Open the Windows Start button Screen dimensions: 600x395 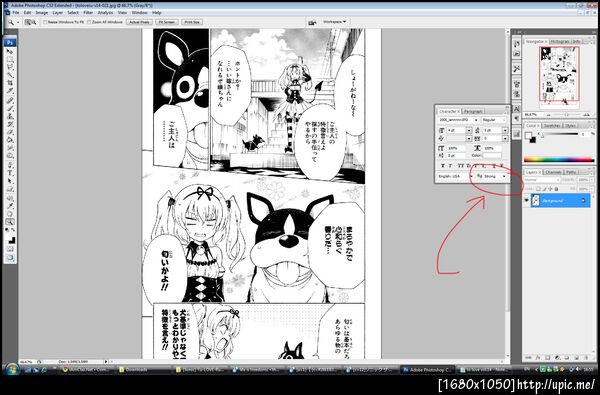[12, 369]
